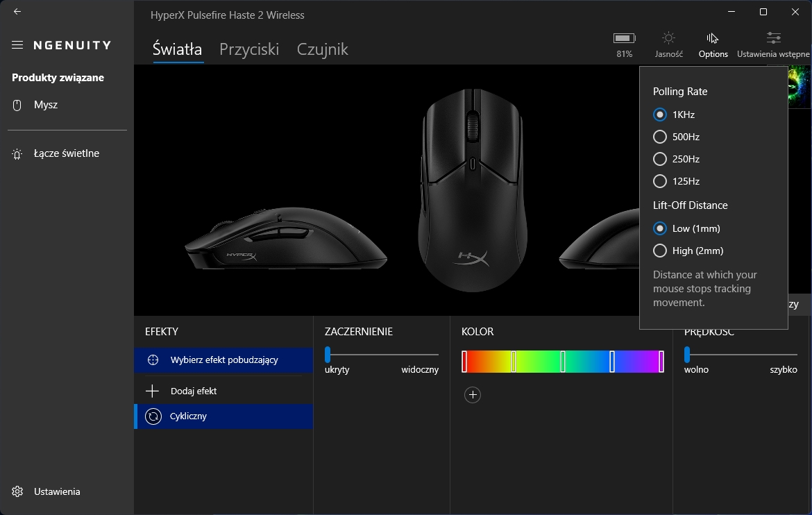Click the Polling Rate heading
812x515 pixels.
(x=680, y=92)
